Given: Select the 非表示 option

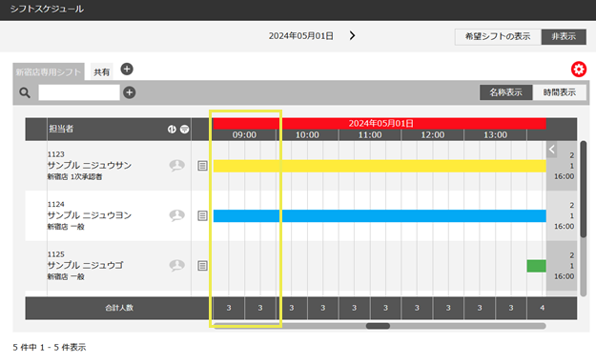Looking at the screenshot, I should click(x=564, y=36).
